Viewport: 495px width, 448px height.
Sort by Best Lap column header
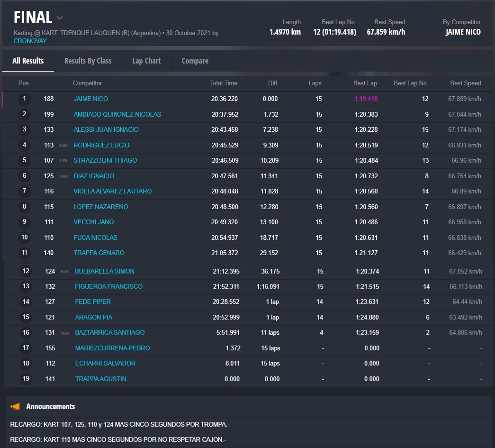365,83
